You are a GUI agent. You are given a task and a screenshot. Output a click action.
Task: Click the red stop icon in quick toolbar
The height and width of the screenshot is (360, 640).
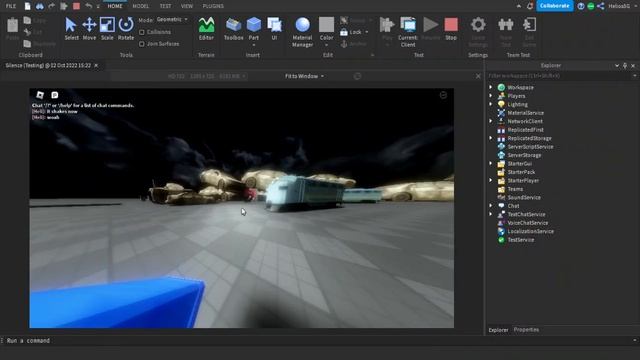pyautogui.click(x=76, y=6)
